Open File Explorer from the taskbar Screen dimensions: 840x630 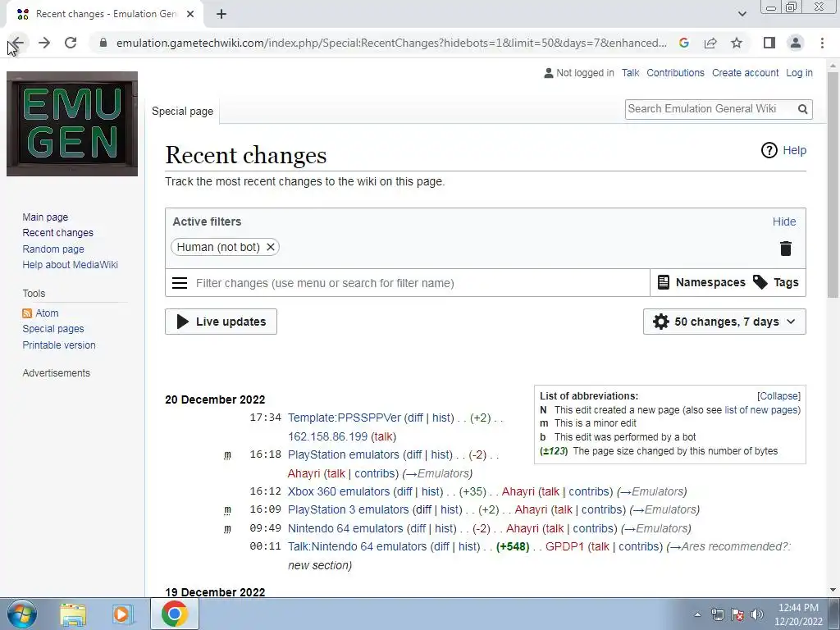click(x=73, y=614)
